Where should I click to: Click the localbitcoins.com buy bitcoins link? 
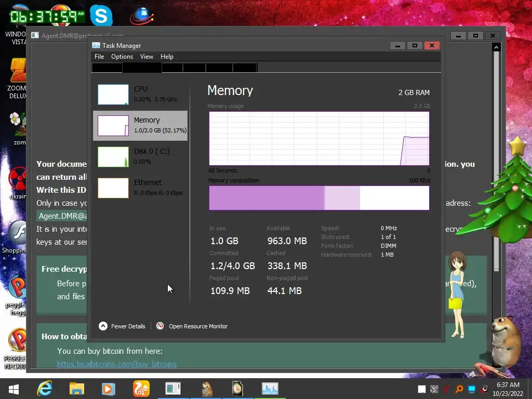pos(117,364)
